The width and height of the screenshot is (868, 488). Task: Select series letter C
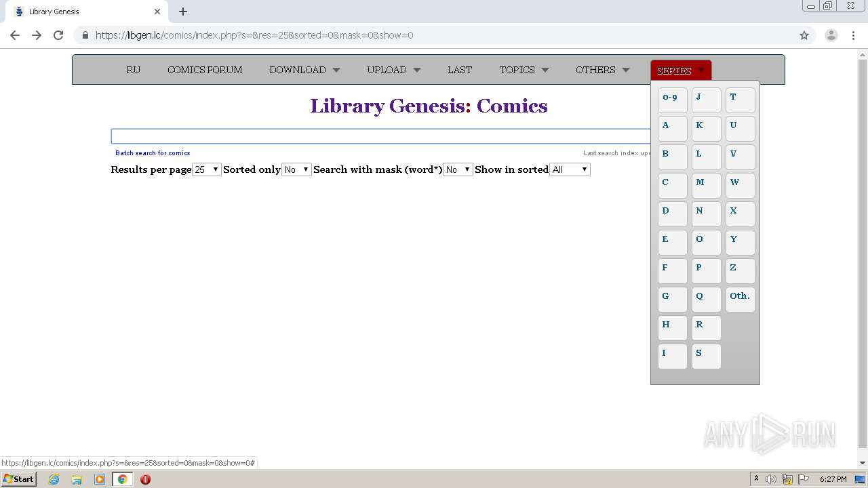tap(673, 186)
